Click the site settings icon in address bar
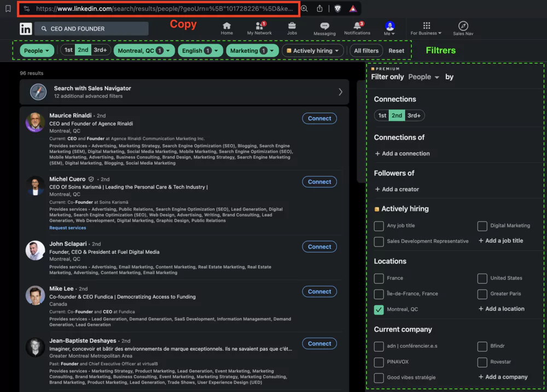 click(27, 9)
